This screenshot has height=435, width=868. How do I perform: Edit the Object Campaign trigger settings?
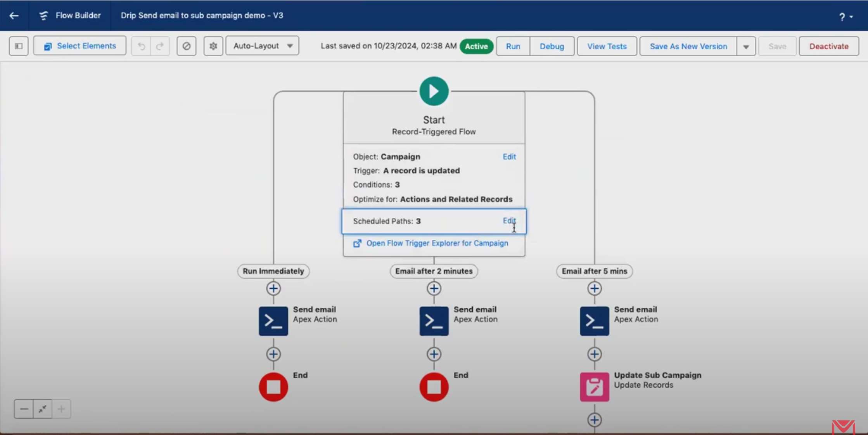click(509, 157)
